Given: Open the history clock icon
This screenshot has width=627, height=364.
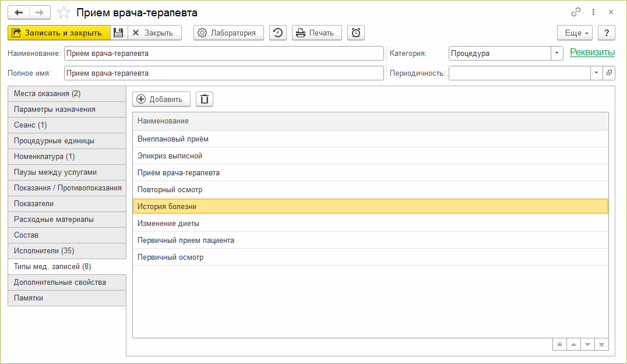Looking at the screenshot, I should (x=278, y=33).
